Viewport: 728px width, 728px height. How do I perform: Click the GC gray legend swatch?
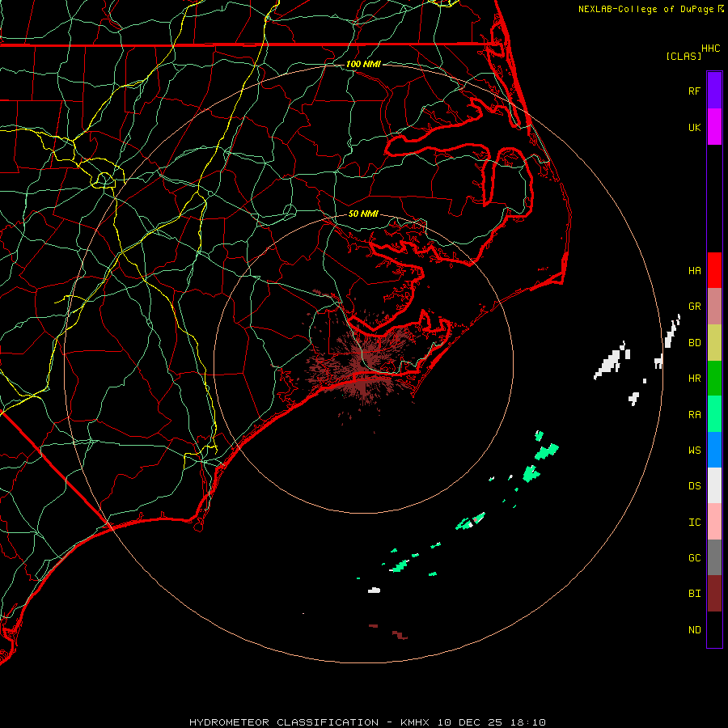(714, 557)
